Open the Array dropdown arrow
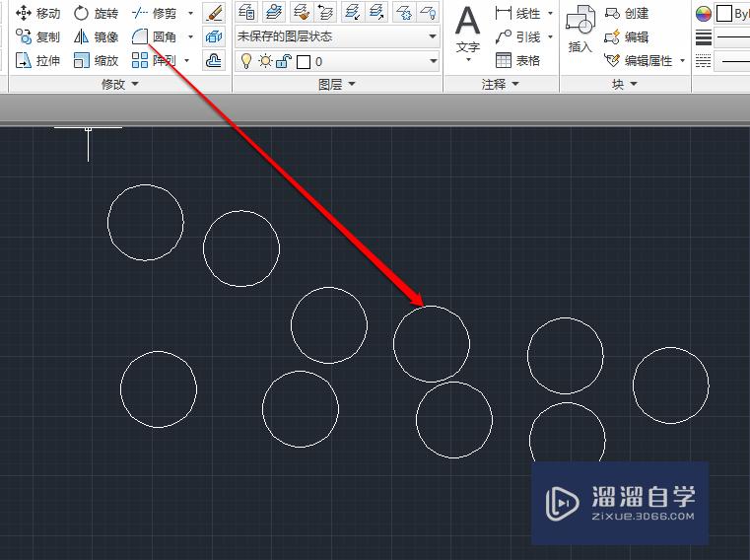The width and height of the screenshot is (750, 560). [x=187, y=60]
